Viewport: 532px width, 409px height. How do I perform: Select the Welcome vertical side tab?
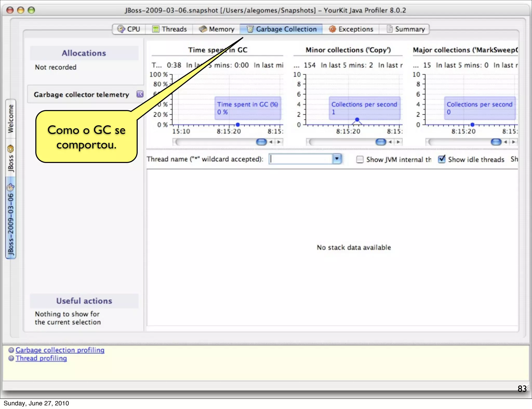click(x=11, y=119)
